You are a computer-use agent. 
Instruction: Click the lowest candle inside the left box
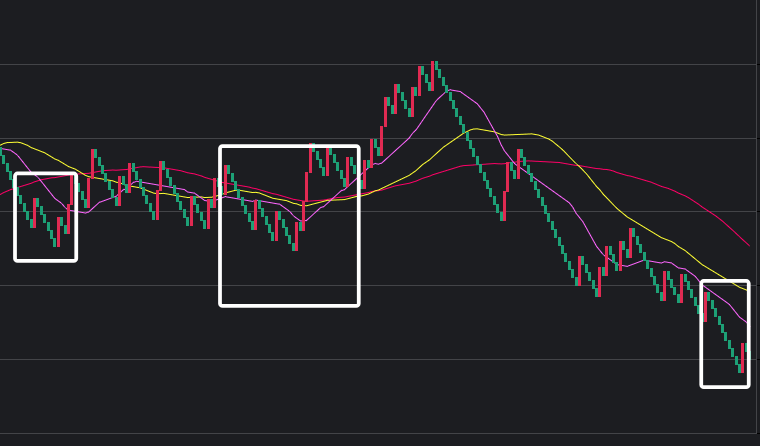(56, 240)
